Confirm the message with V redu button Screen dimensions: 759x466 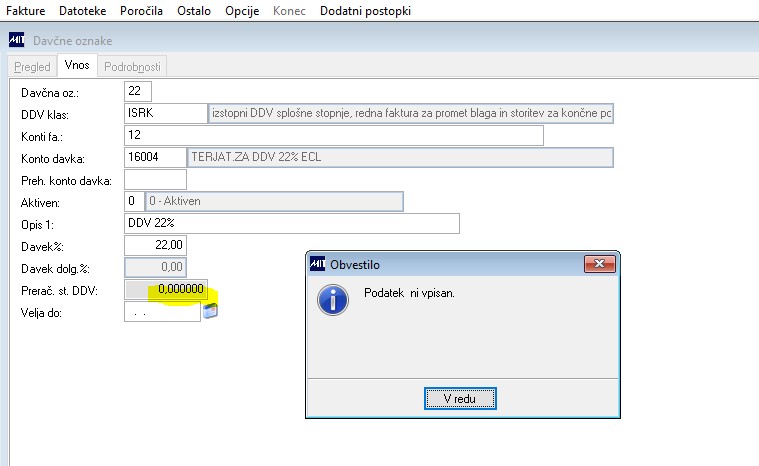click(460, 399)
